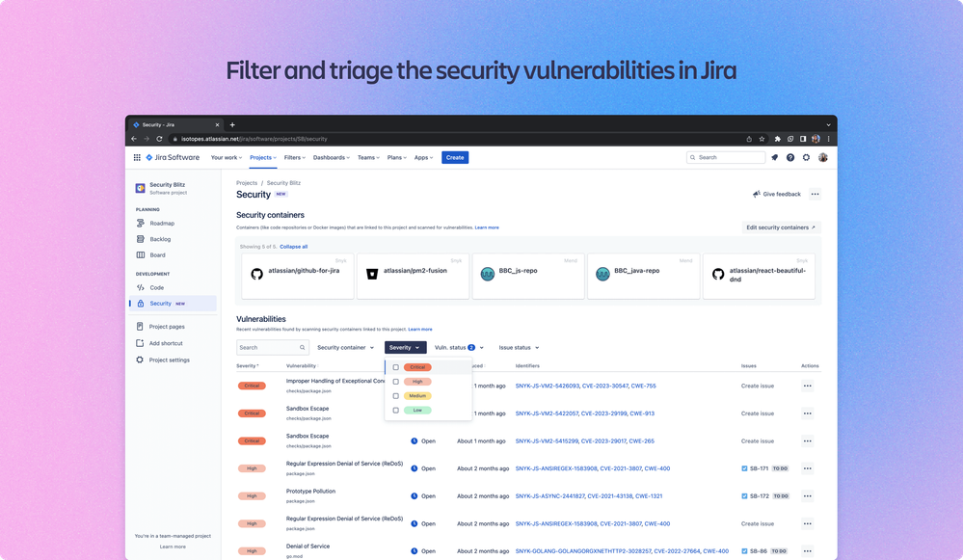The image size is (963, 560).
Task: Click the blue Create button
Action: coord(454,157)
